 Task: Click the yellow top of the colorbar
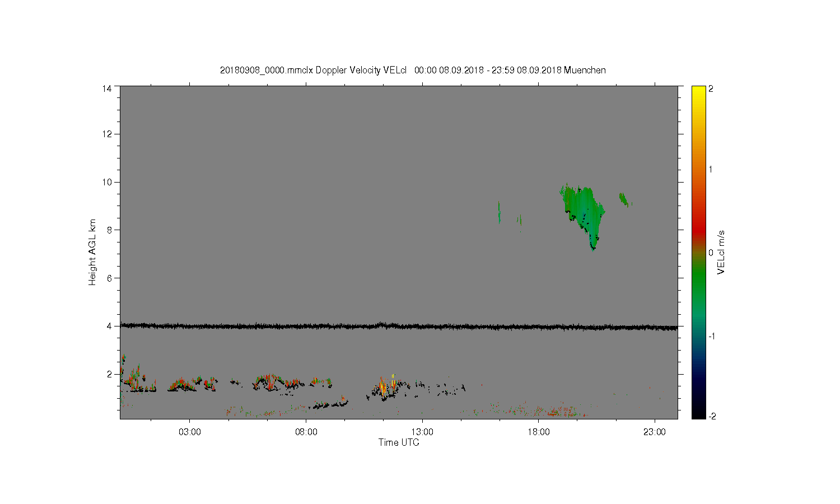click(698, 92)
